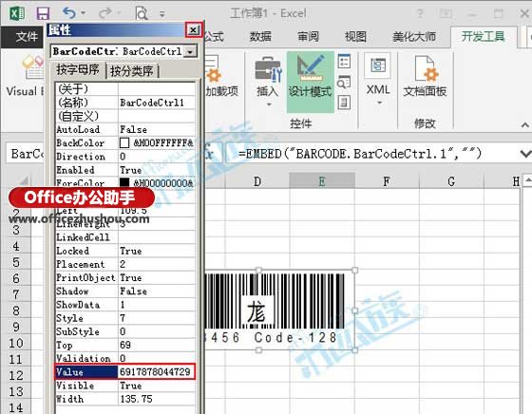Switch to the 视图 ribbon tab

pyautogui.click(x=355, y=36)
